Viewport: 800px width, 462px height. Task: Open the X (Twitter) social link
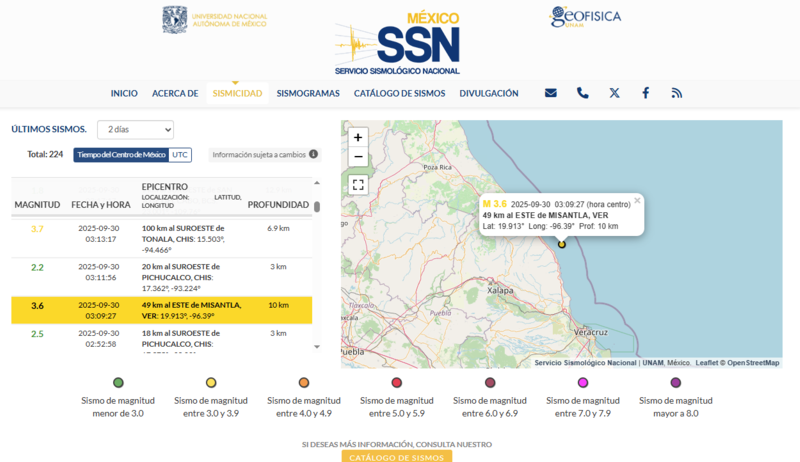(x=614, y=93)
